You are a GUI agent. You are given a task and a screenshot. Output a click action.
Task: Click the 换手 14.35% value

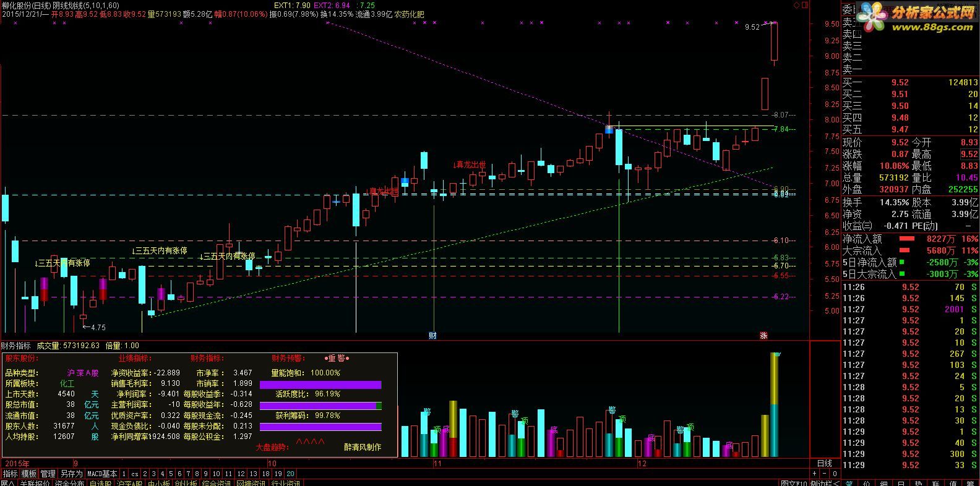pyautogui.click(x=894, y=202)
